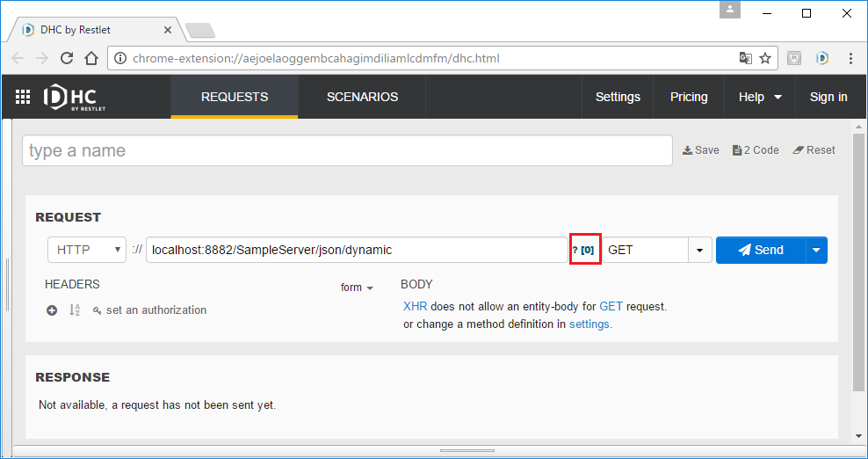Click the GET link in body notice
The height and width of the screenshot is (459, 868).
(x=611, y=307)
